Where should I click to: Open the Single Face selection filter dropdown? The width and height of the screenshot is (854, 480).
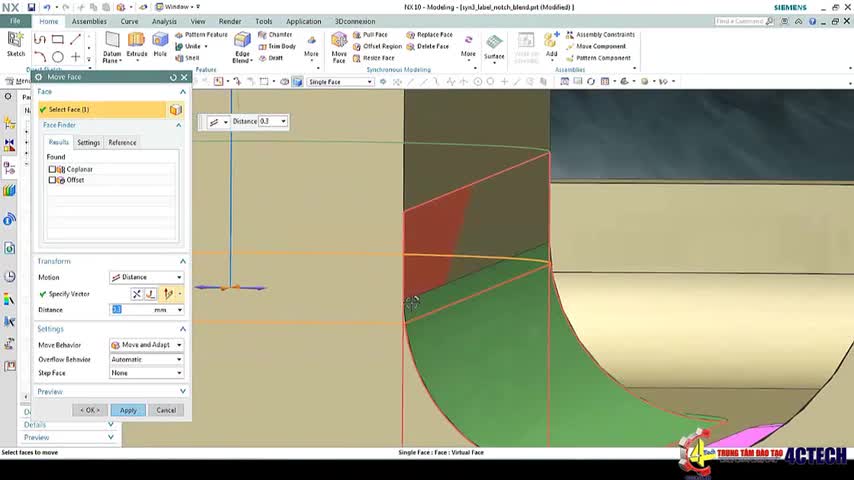coord(340,82)
